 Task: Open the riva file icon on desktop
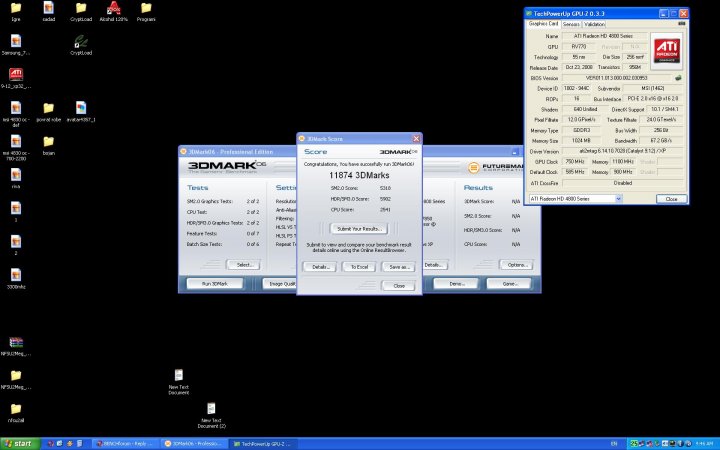pos(16,176)
